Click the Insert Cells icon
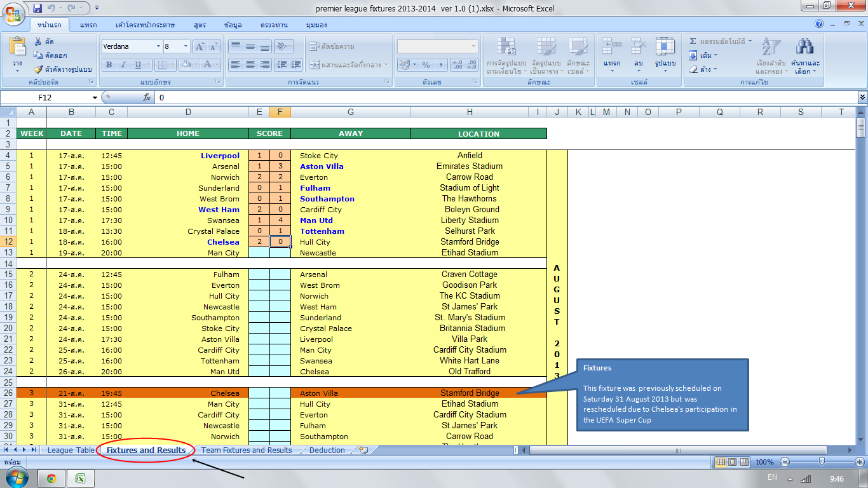The image size is (868, 488). [612, 46]
